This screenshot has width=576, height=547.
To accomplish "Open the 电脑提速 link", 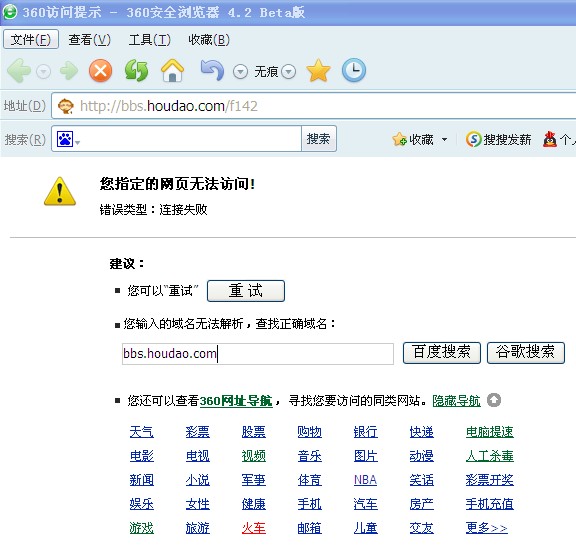I will pyautogui.click(x=490, y=432).
